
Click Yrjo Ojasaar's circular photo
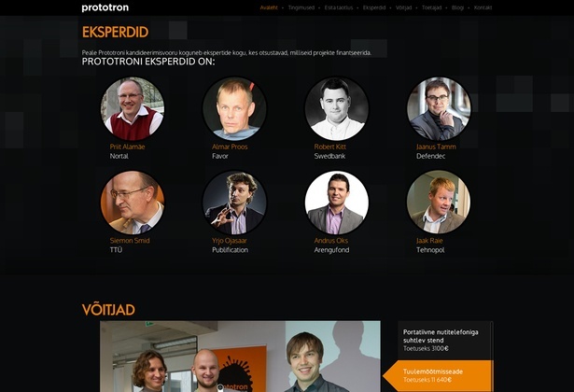pos(234,203)
